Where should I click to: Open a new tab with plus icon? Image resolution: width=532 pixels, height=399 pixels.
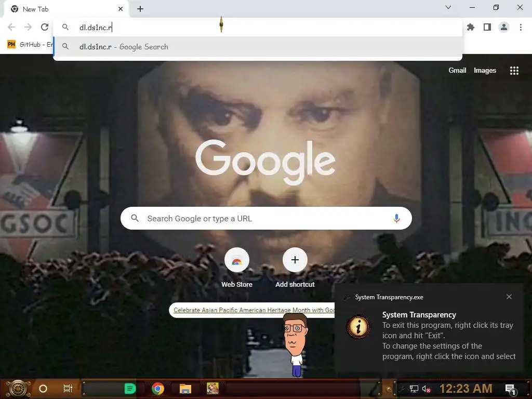140,9
